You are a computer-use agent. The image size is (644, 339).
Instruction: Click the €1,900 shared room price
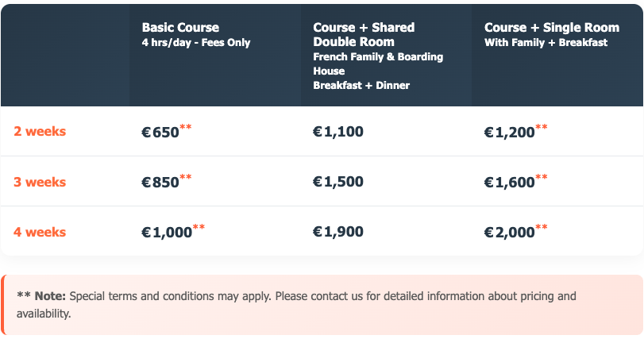[338, 233]
